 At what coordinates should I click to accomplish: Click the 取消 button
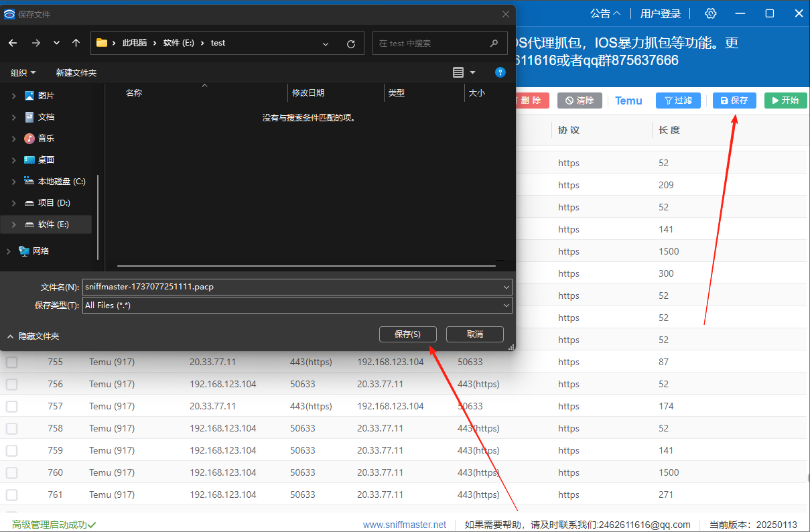tap(474, 334)
